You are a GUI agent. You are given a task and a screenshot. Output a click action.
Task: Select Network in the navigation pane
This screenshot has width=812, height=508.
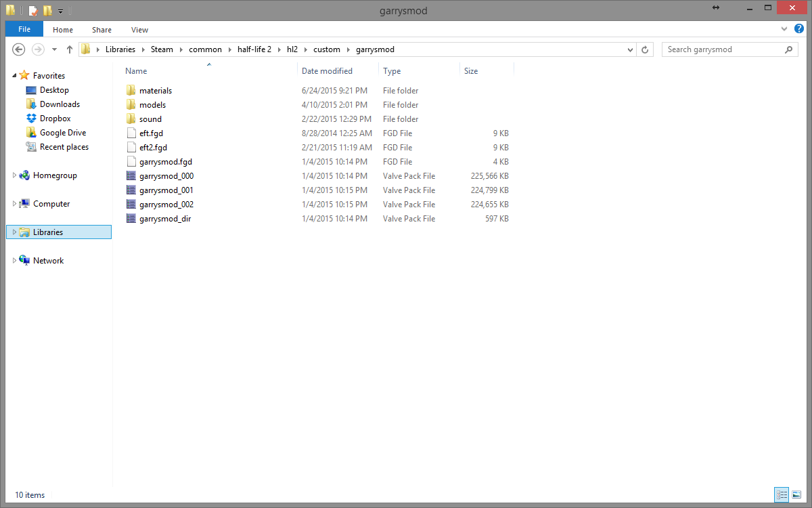[48, 261]
